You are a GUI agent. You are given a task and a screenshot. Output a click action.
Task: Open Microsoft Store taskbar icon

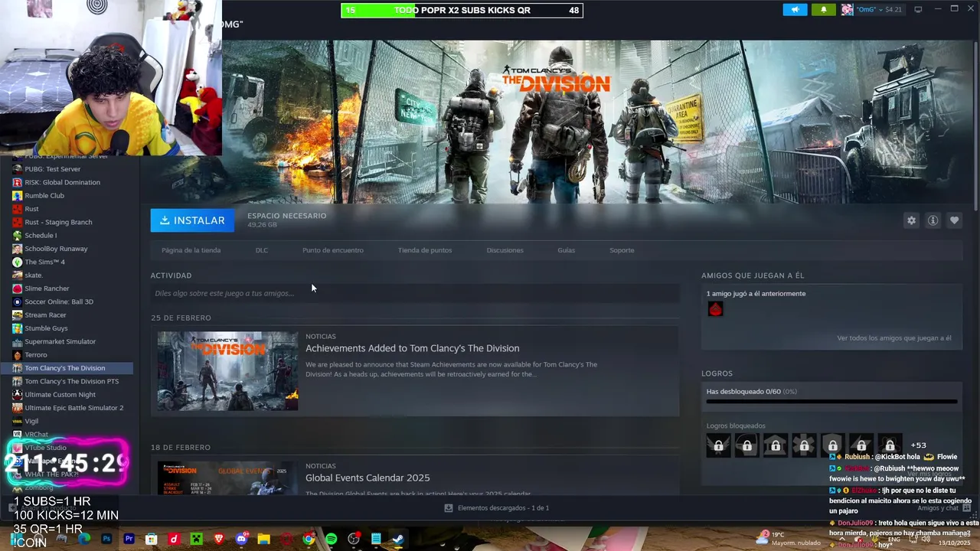(152, 539)
